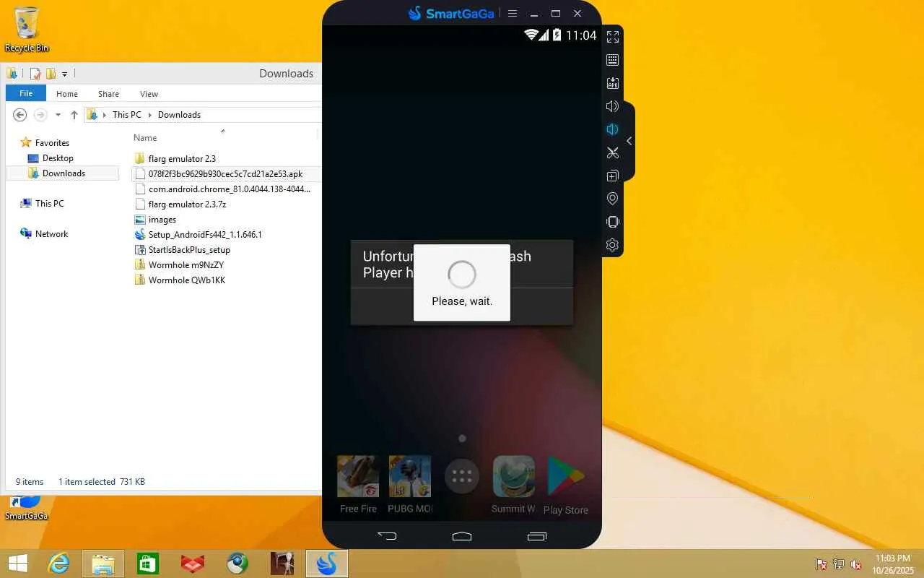Image resolution: width=924 pixels, height=578 pixels.
Task: Select the Wormhole m9NzZY folder
Action: tap(186, 265)
